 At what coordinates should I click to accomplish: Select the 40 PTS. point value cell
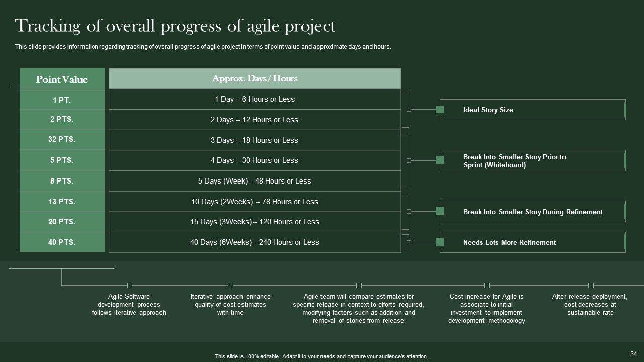(62, 242)
